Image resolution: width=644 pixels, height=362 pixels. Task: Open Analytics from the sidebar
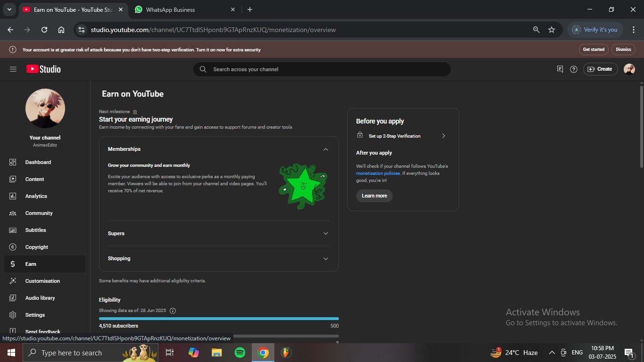tap(45, 196)
